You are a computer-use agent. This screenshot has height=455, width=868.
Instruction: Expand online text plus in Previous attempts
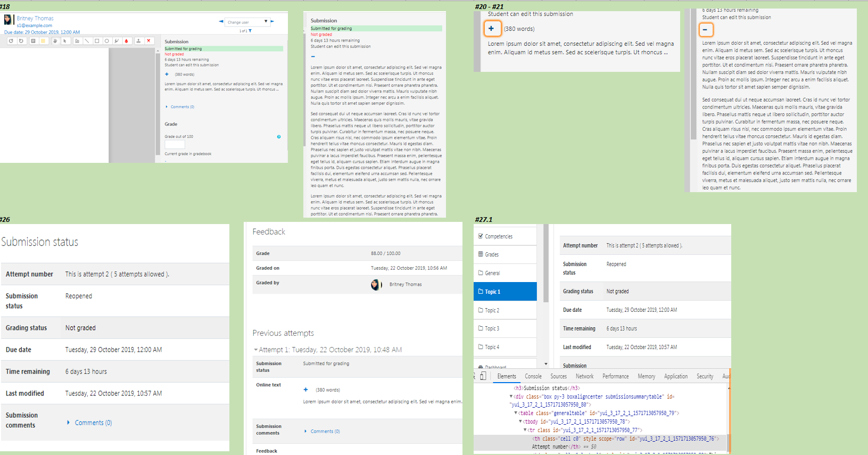tap(305, 390)
